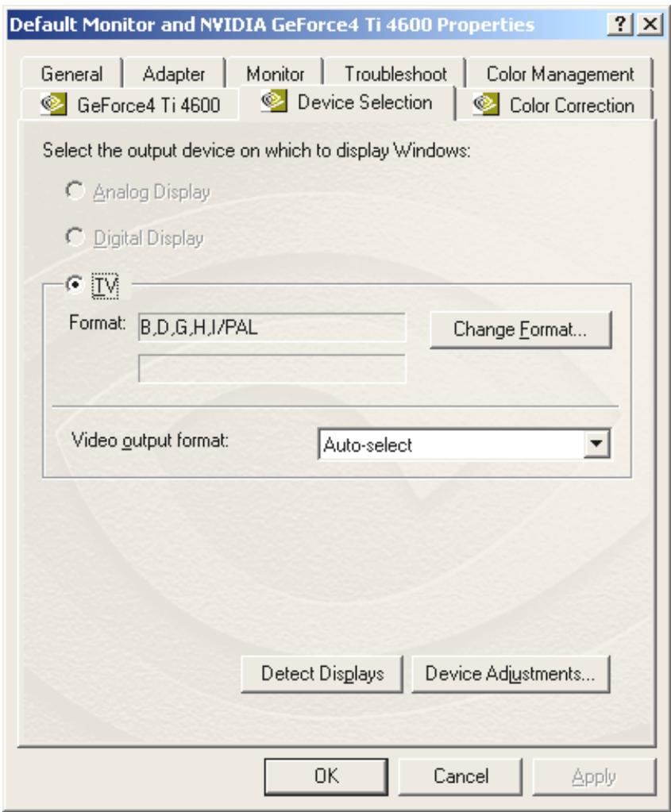Confirm with the OK button

pos(326,776)
